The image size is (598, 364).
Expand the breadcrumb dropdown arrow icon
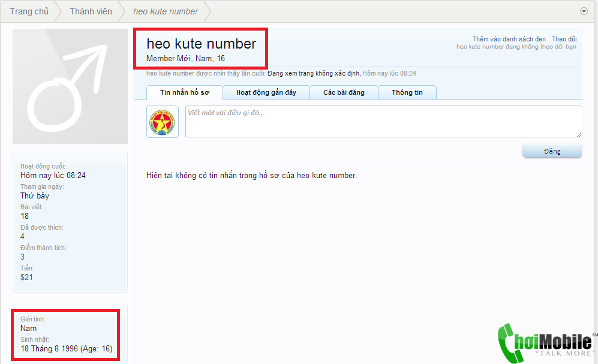[584, 11]
